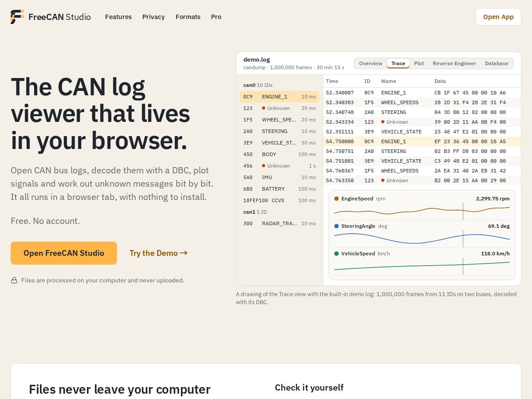Select the 456 Unknown row in ID list
This screenshot has width=532, height=399.
click(x=279, y=166)
